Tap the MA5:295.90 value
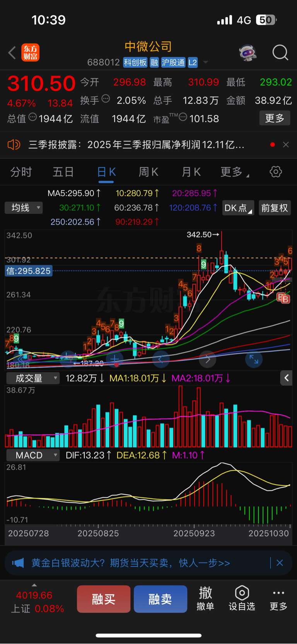Viewport: 297px width, 644px height. [x=74, y=193]
